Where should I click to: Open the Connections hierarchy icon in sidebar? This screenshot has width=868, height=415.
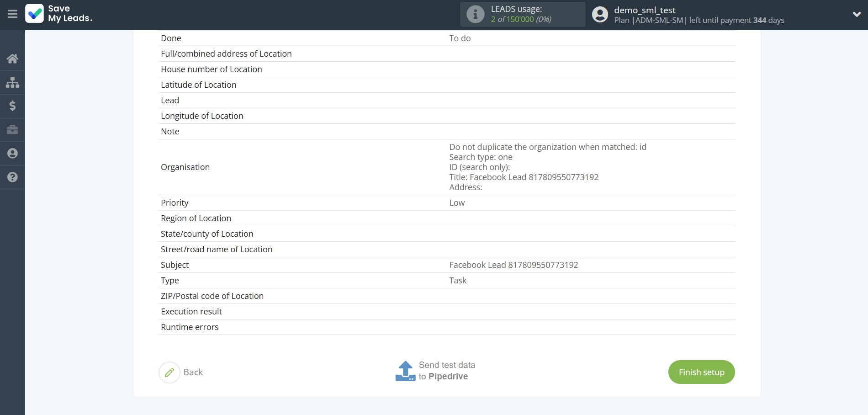pos(12,82)
